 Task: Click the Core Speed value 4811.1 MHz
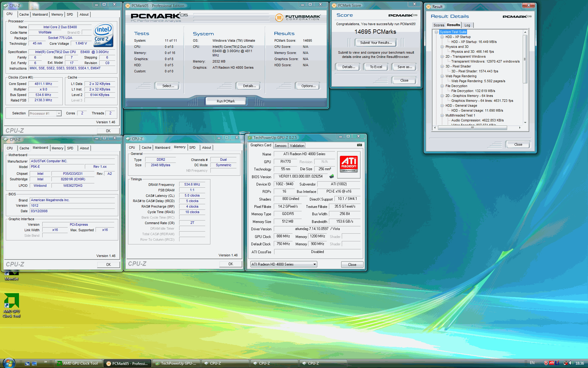click(x=43, y=84)
